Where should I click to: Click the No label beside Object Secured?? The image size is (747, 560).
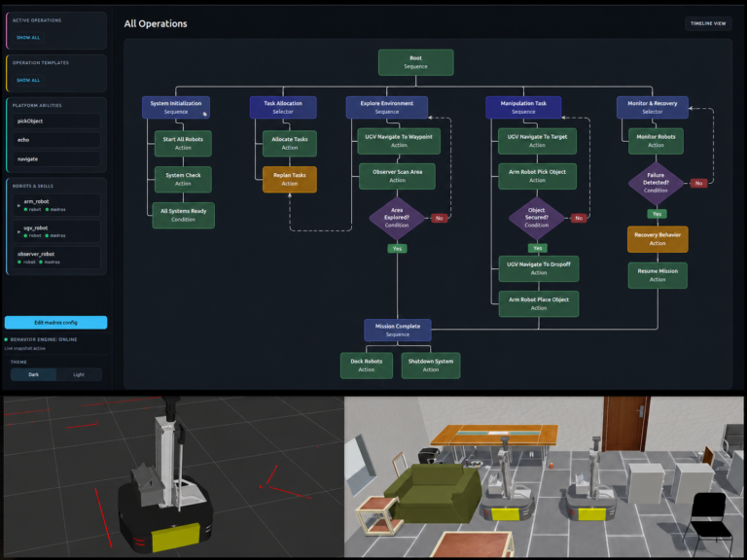(x=579, y=218)
